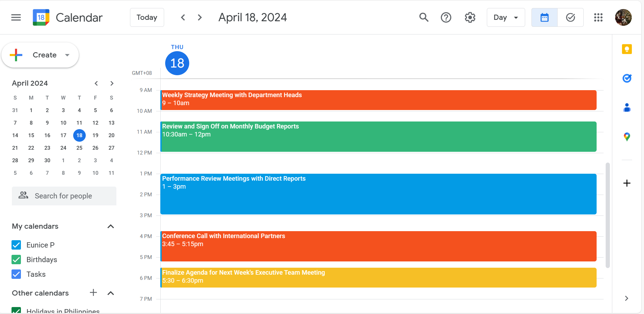This screenshot has height=314, width=644.
Task: Open Google Maps in side panel
Action: click(x=627, y=137)
